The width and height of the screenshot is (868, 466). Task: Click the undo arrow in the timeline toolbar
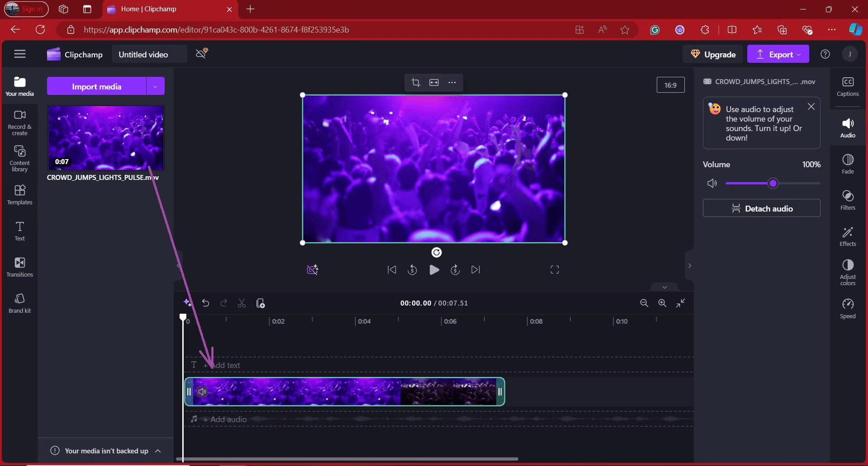205,303
